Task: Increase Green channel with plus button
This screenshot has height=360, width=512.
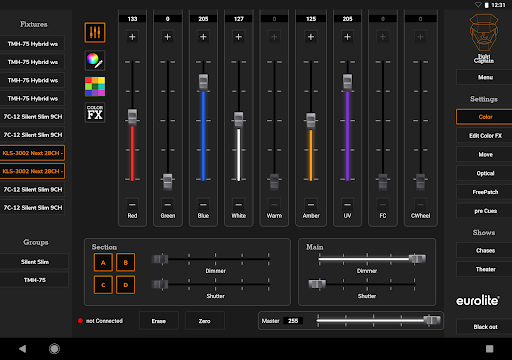Action: coord(168,37)
